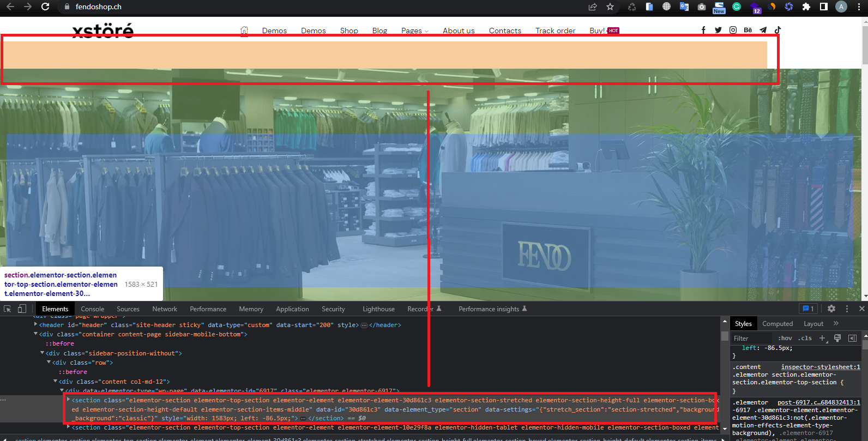
Task: Go to the Contacts page
Action: 505,31
